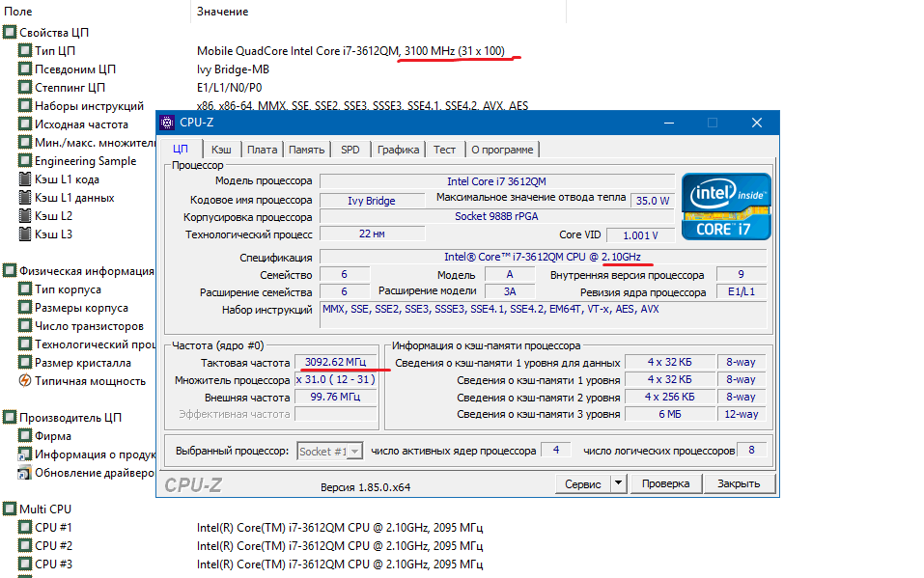Screen dimensions: 924x578
Task: Click the Ревизия ядра E1/L1 value
Action: click(x=742, y=291)
